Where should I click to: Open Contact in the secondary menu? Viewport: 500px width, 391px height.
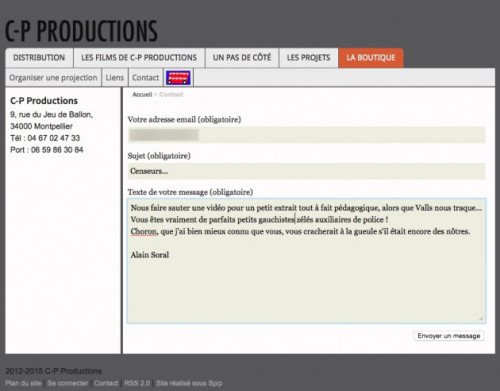pos(146,78)
